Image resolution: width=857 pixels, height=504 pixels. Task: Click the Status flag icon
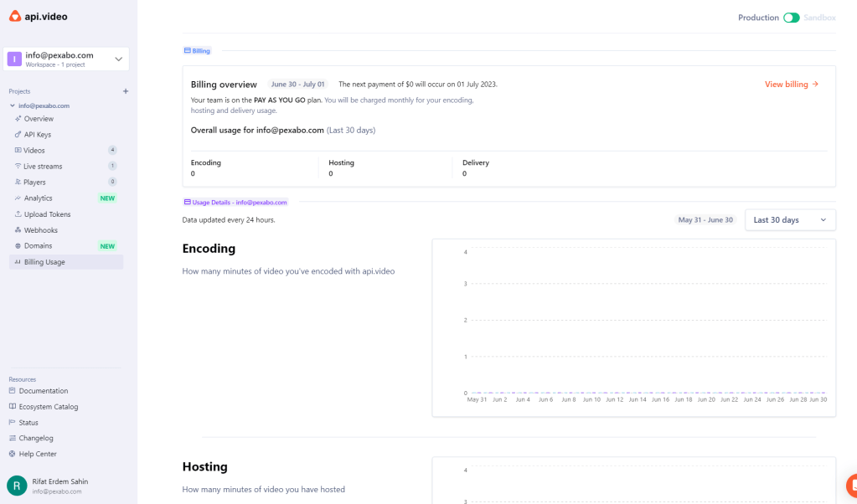coord(12,422)
